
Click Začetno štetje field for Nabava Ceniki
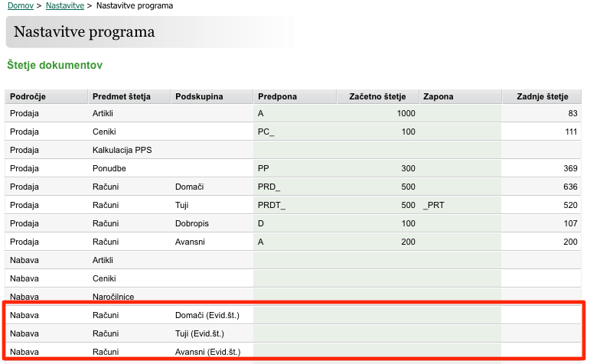(x=377, y=278)
